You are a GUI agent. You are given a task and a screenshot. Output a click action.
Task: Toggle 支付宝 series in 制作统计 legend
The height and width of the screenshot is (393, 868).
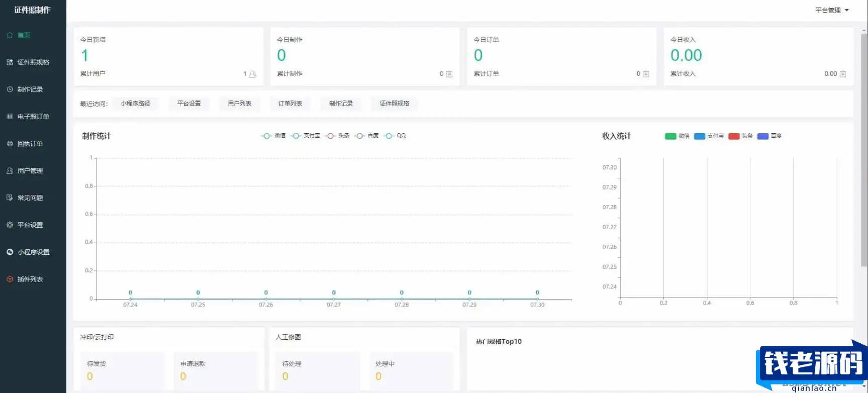[x=305, y=136]
